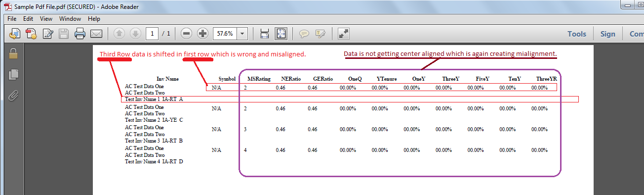The height and width of the screenshot is (195, 644).
Task: Click the 'FiveY' column header
Action: [483, 79]
